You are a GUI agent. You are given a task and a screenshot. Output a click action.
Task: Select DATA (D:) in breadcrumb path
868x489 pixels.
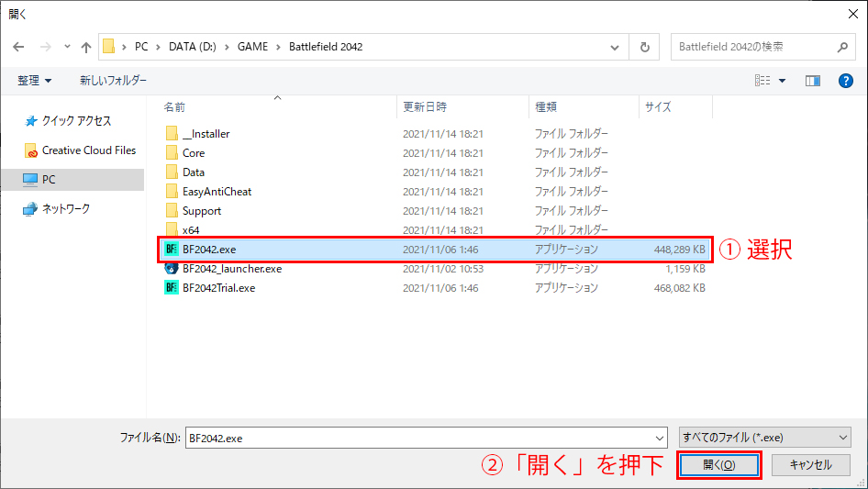tap(192, 47)
